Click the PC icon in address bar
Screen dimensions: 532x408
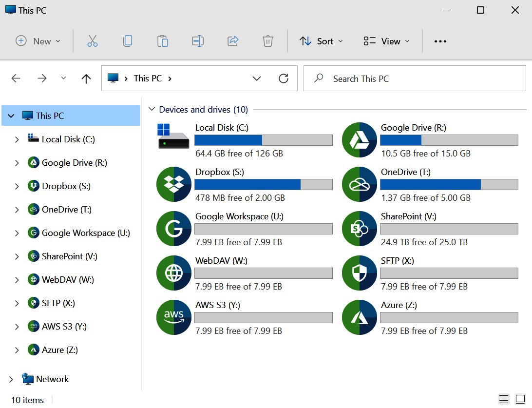(113, 78)
